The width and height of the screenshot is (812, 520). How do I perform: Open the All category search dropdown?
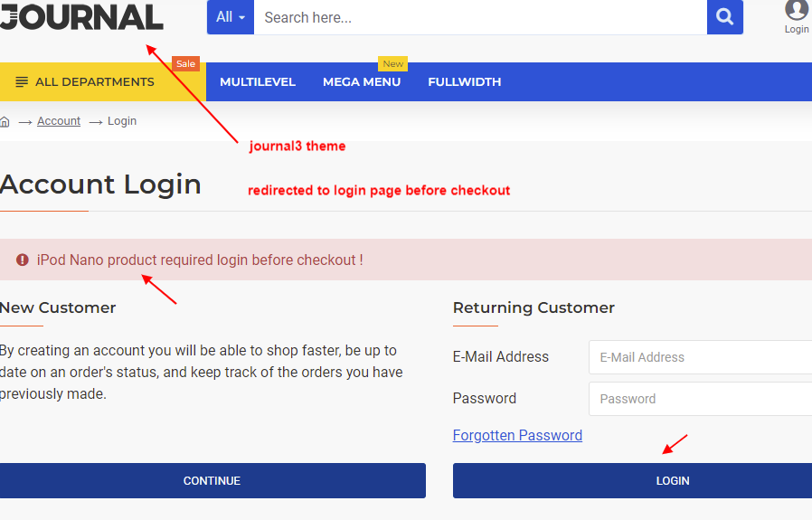tap(231, 17)
